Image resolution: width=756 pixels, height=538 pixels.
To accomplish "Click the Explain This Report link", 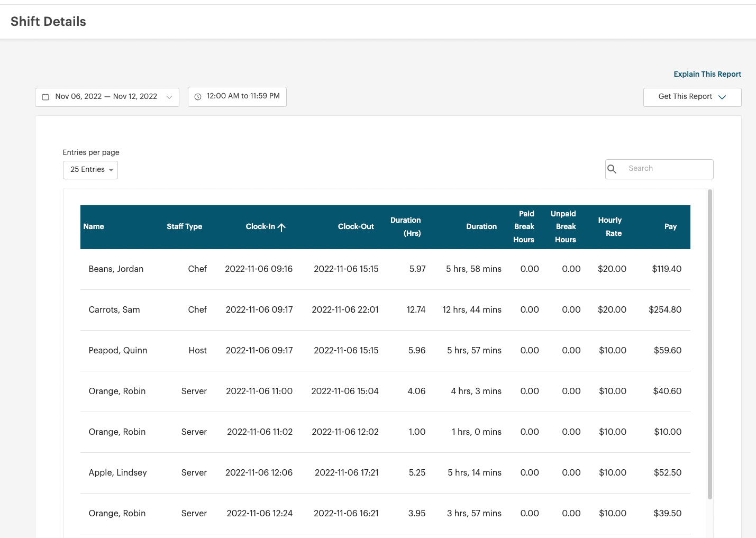I will pos(707,74).
